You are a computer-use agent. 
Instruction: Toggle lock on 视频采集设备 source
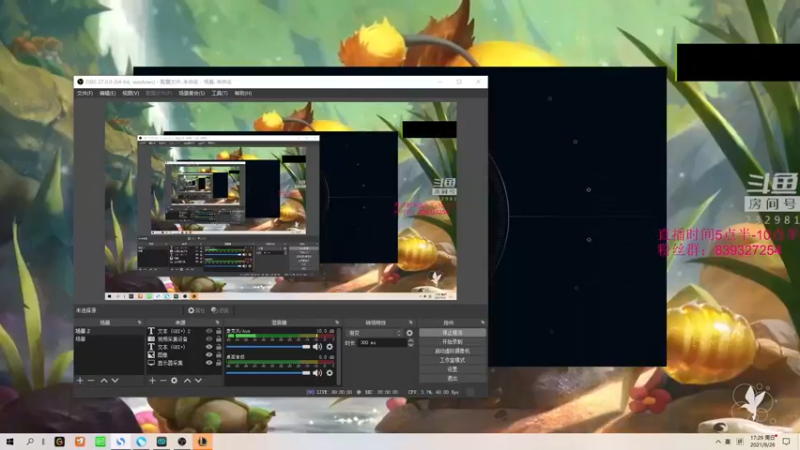tap(218, 339)
